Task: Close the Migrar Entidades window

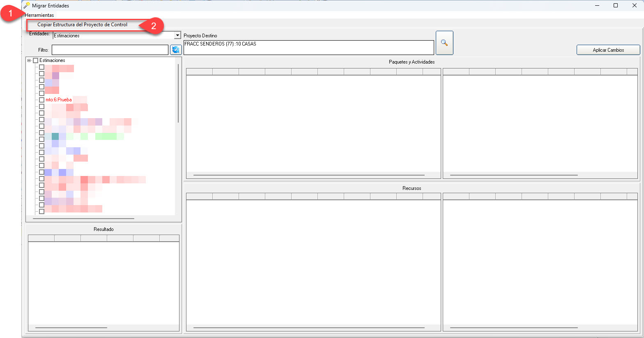Action: [634, 5]
